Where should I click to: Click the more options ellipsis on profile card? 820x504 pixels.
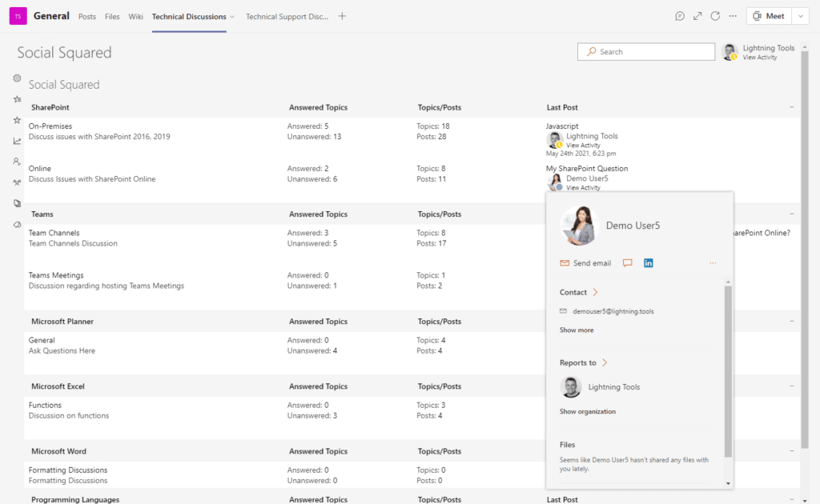click(x=713, y=263)
